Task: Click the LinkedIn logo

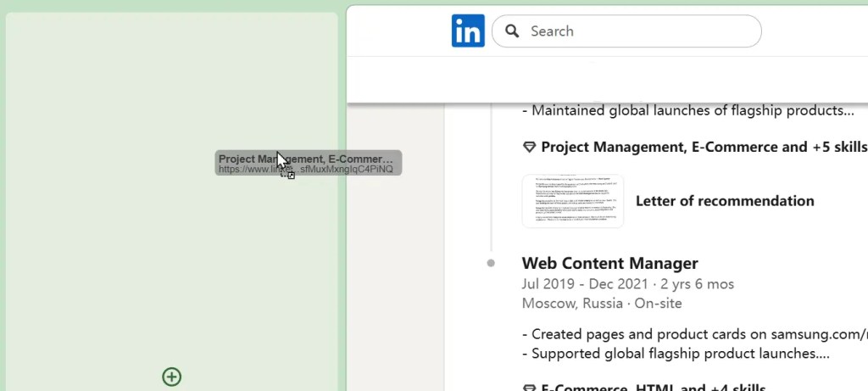Action: tap(468, 31)
